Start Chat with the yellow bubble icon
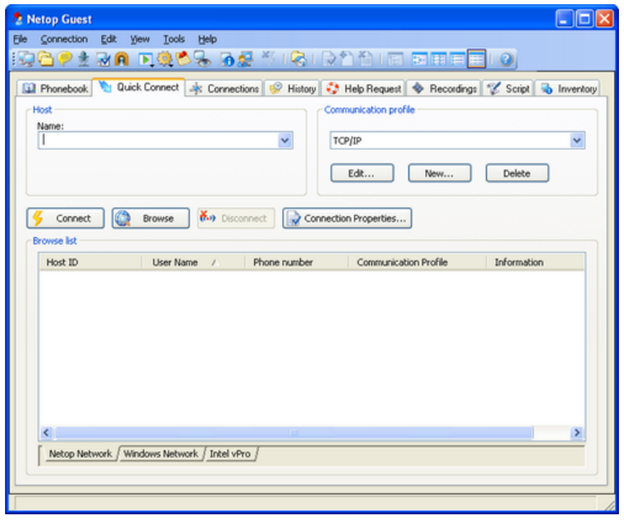Viewport: 624px width, 521px height. point(65,59)
